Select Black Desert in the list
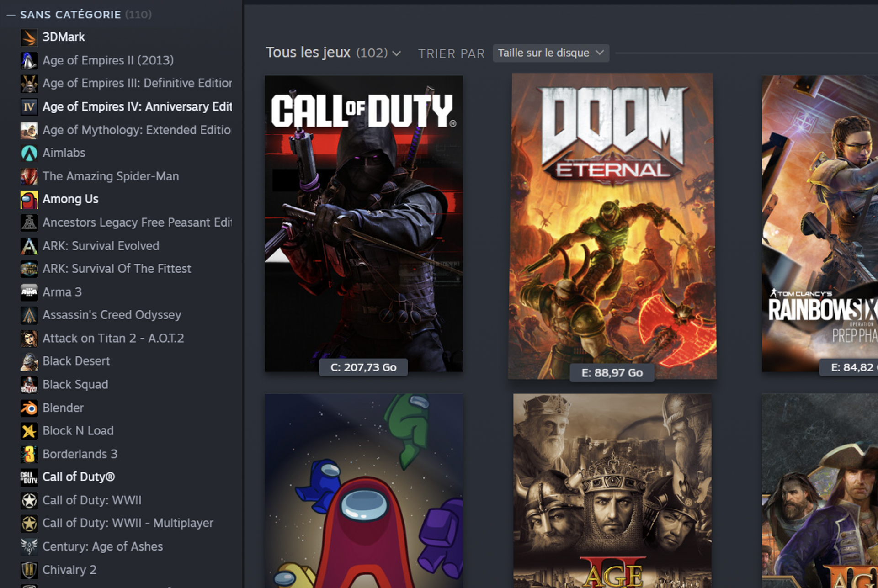Image resolution: width=878 pixels, height=588 pixels. [x=76, y=361]
